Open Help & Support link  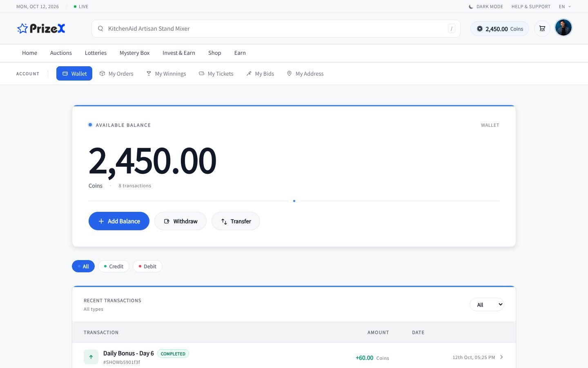pos(531,7)
